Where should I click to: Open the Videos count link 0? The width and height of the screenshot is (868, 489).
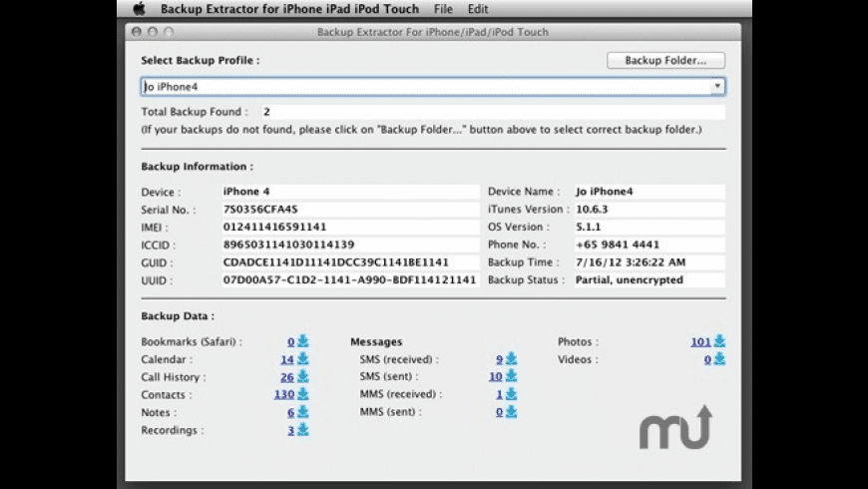point(707,360)
